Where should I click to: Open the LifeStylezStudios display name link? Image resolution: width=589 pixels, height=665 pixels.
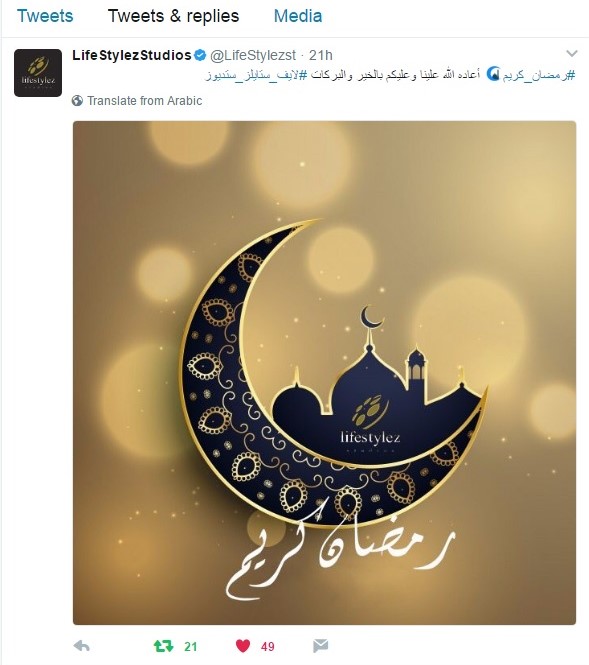[131, 55]
